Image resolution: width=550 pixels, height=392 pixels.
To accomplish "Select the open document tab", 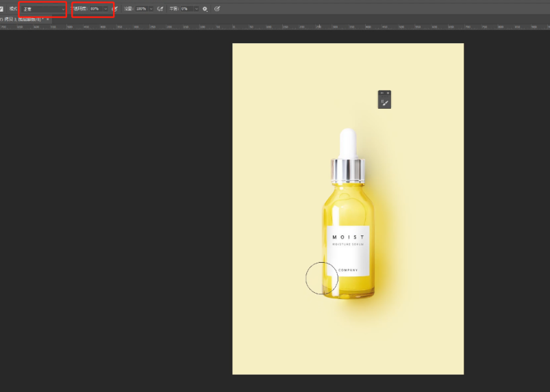I will tap(22, 19).
